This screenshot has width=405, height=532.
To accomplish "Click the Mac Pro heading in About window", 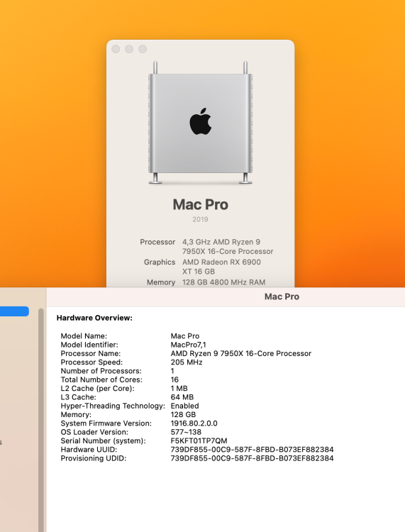I will tap(201, 204).
